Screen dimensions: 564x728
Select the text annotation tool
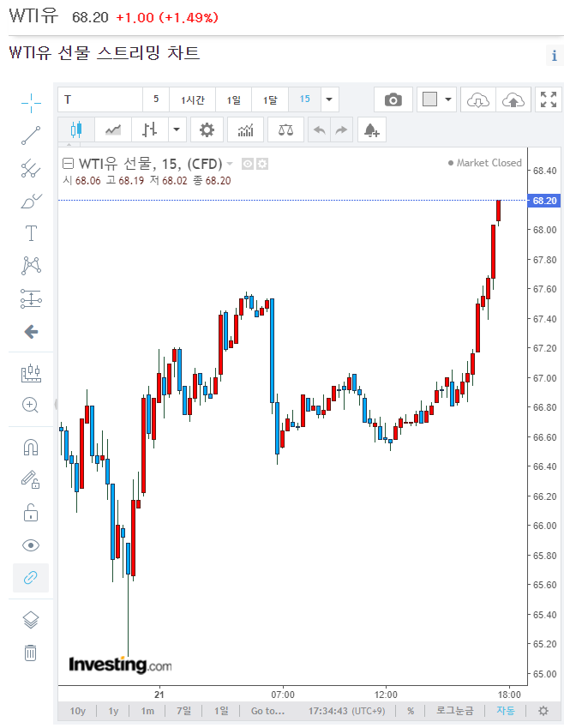pyautogui.click(x=31, y=233)
